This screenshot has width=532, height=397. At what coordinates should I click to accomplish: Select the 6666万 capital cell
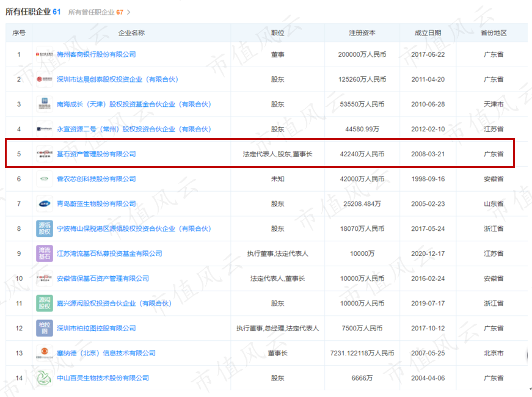tap(362, 378)
